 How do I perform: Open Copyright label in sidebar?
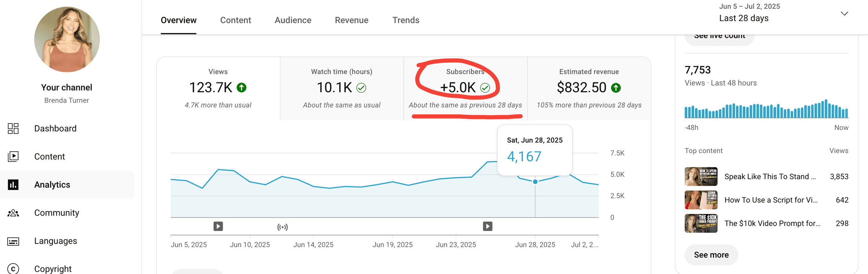(x=53, y=269)
